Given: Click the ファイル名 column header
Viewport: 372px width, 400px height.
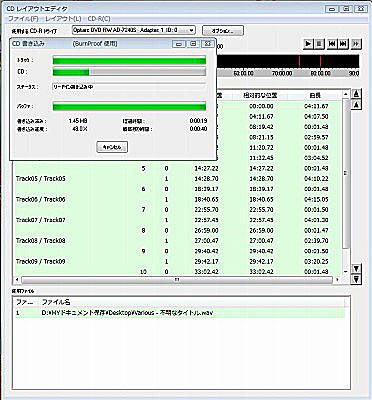Looking at the screenshot, I should [192, 302].
